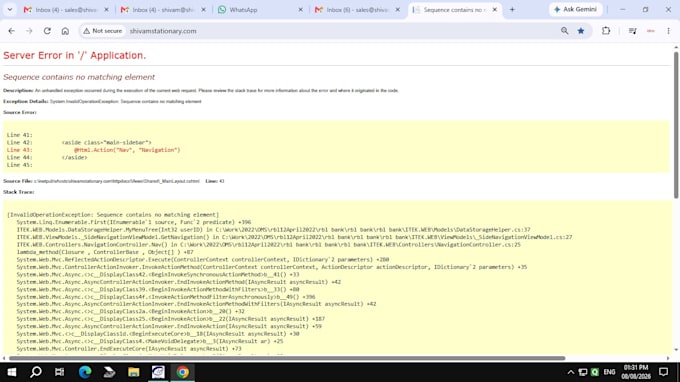680x382 pixels.
Task: Open the notification center icon
Action: 664,372
